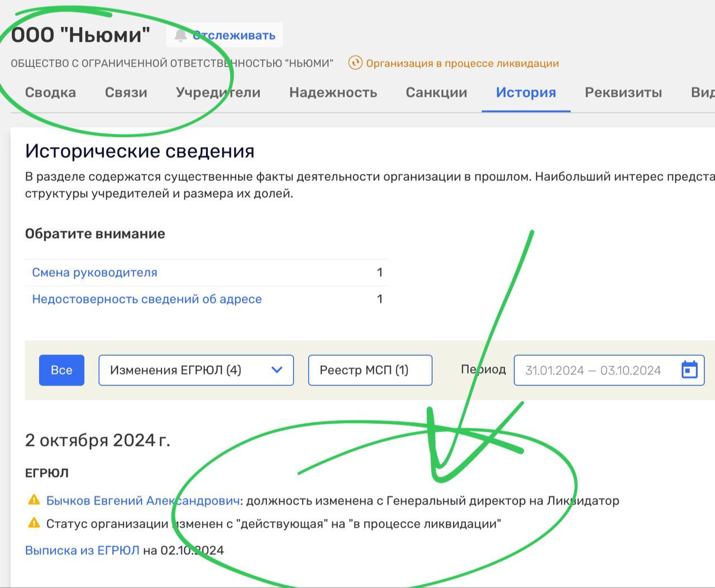This screenshot has height=588, width=715.
Task: Switch to the Связи tab
Action: pyautogui.click(x=126, y=93)
